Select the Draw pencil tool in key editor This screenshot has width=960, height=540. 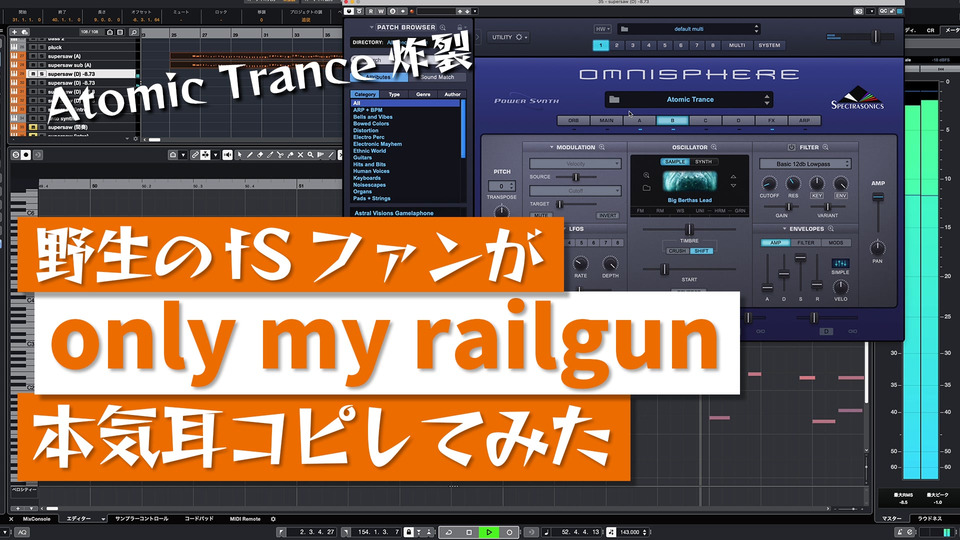coord(250,155)
